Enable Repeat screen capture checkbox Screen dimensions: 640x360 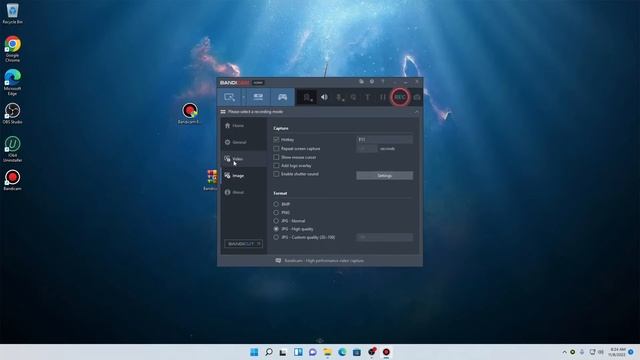276,149
